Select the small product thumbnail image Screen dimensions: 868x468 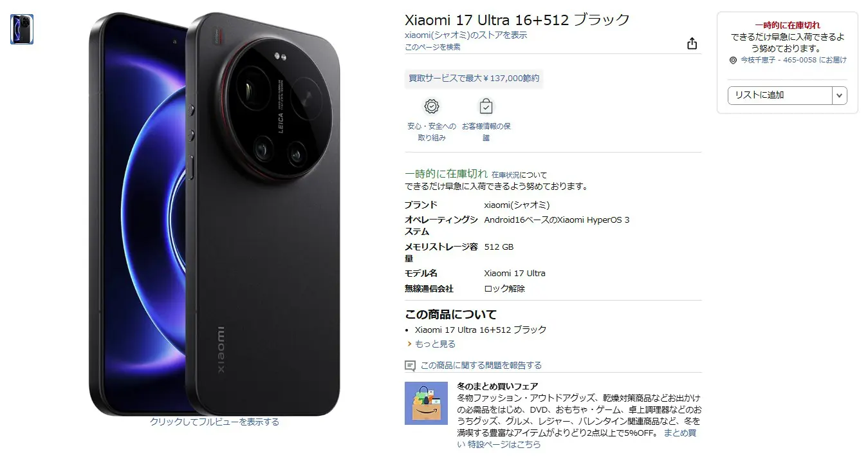click(x=22, y=29)
